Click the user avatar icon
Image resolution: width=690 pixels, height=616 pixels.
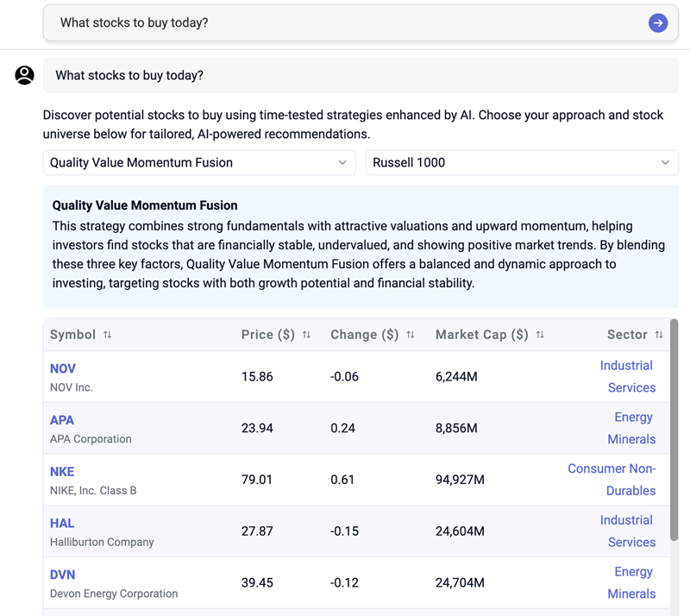point(25,76)
